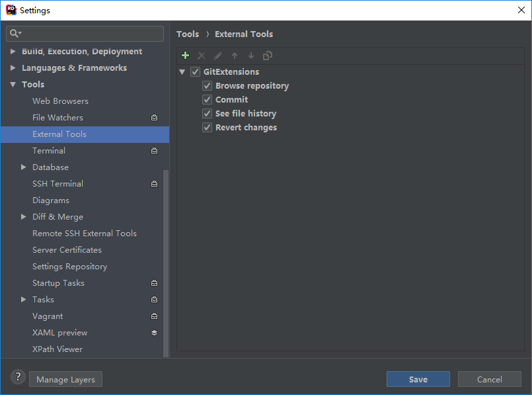Viewport: 532px width, 395px height.
Task: Collapse the GitExtensions tree node
Action: pos(182,71)
